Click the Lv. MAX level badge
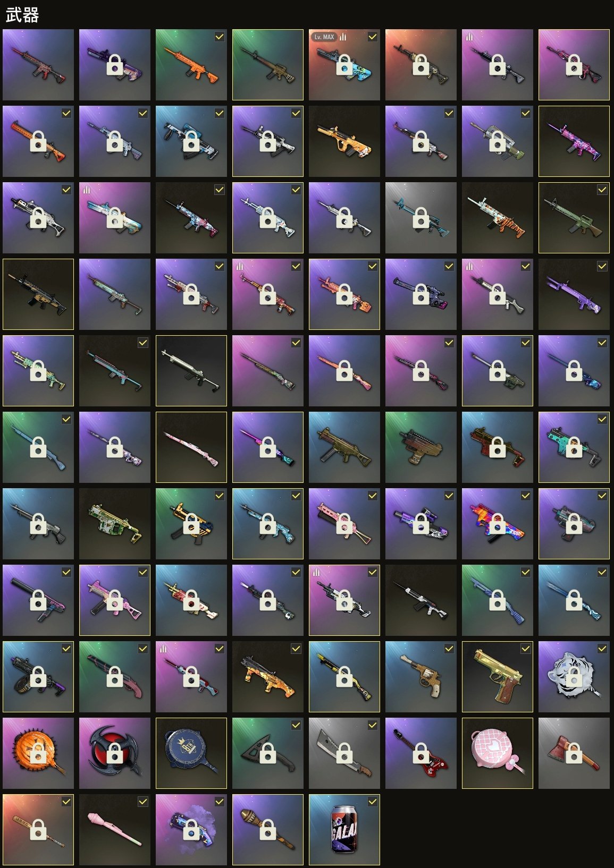The image size is (614, 868). [x=324, y=37]
